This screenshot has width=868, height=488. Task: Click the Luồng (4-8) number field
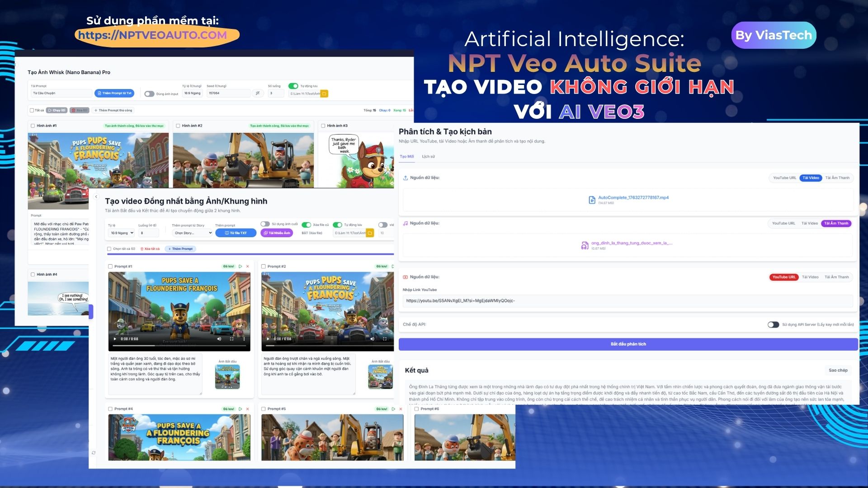[149, 233]
